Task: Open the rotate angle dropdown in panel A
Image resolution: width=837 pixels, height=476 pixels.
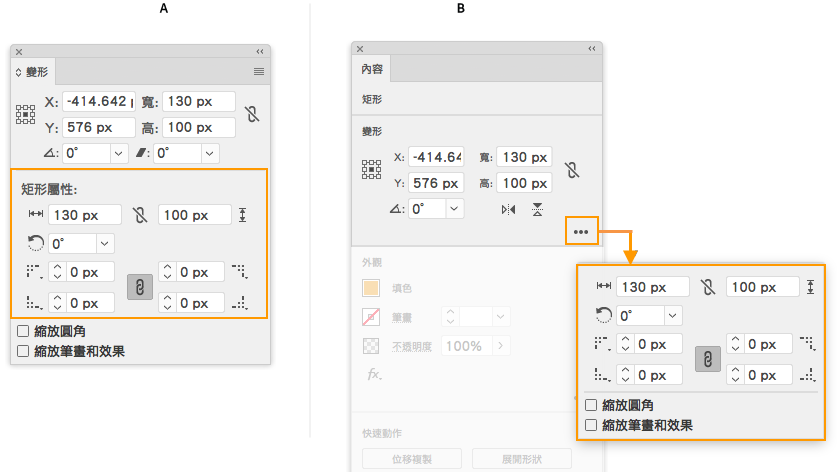Action: click(x=119, y=153)
